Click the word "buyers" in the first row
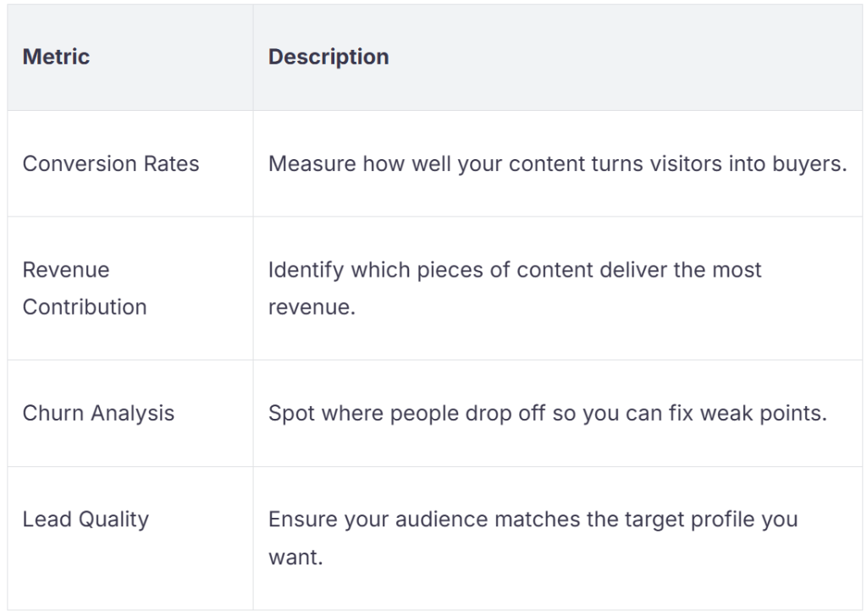 coord(814,163)
